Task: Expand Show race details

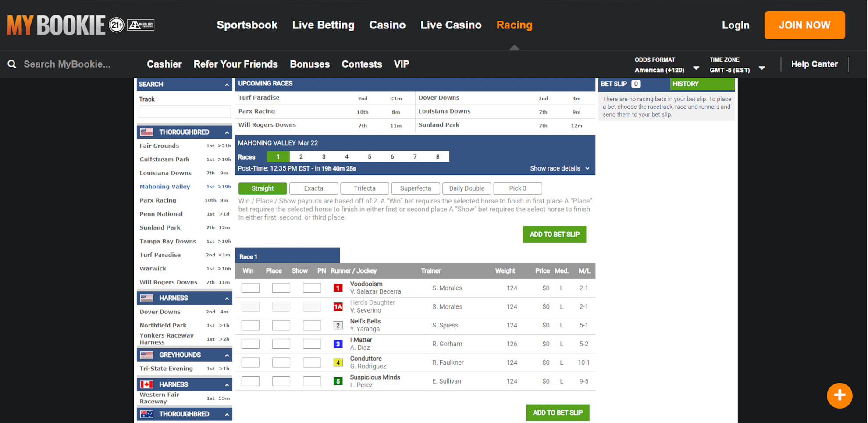Action: coord(560,168)
